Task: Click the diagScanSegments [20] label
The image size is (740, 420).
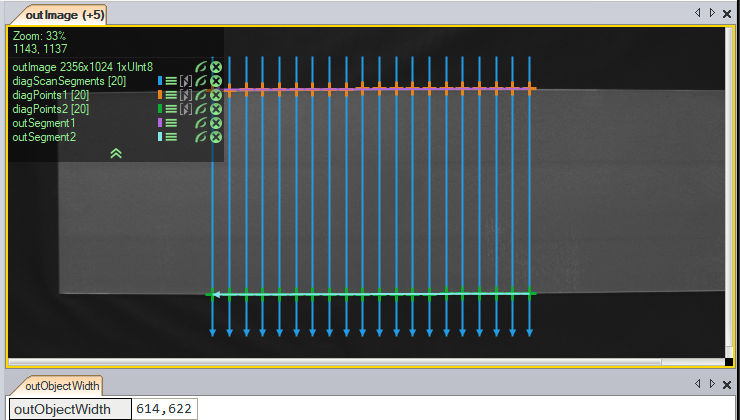Action: pyautogui.click(x=69, y=81)
